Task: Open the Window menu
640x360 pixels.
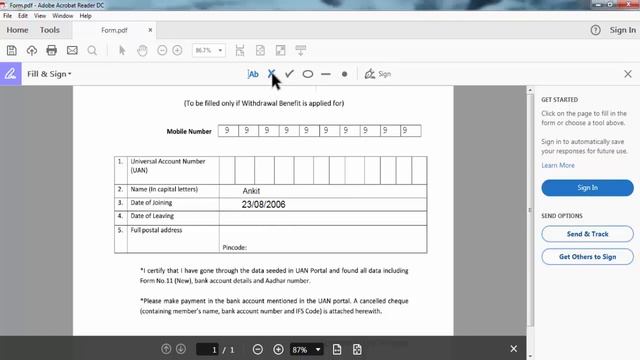Action: 62,16
